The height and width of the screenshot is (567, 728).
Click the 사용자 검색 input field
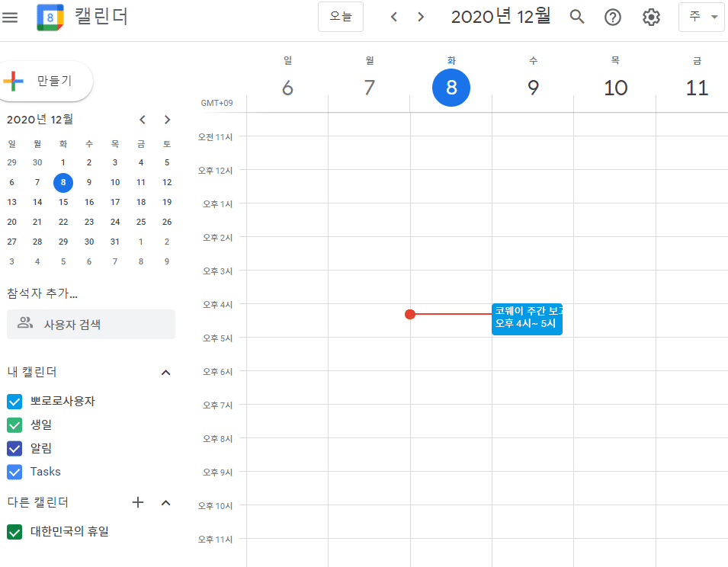91,325
